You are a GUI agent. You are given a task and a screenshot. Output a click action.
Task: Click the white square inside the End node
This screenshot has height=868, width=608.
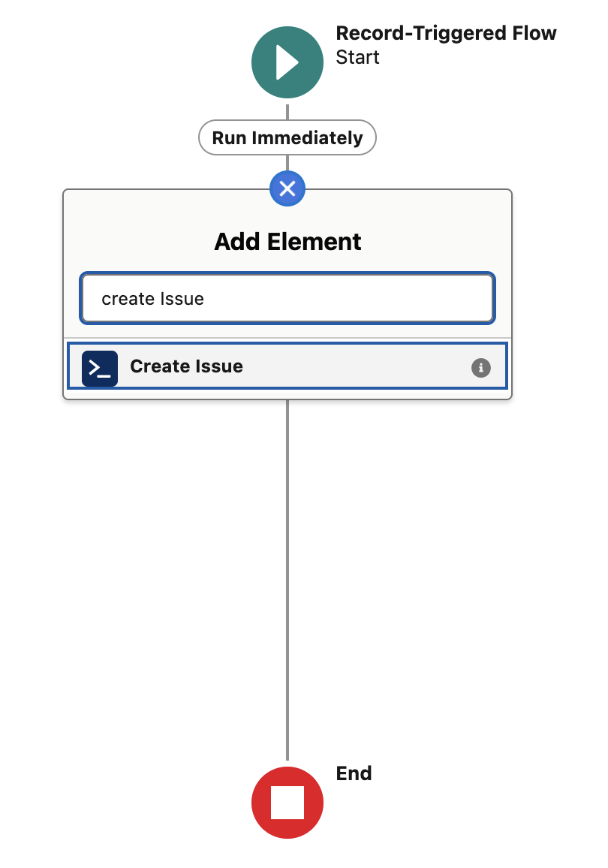pos(287,802)
